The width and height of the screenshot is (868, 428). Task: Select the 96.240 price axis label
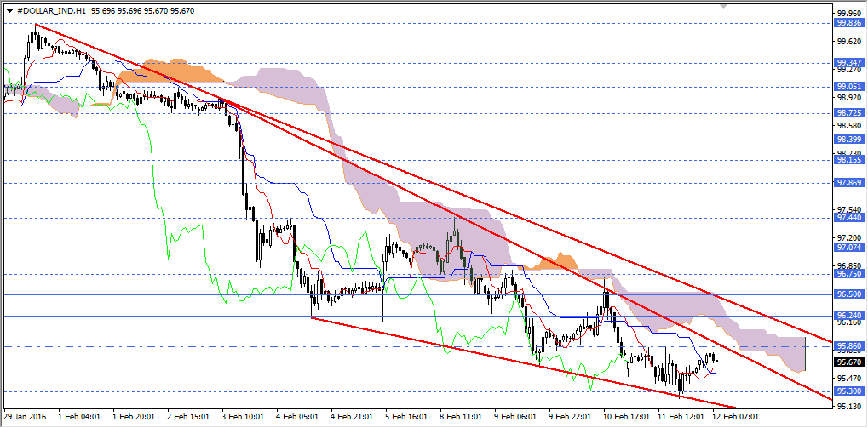point(849,316)
